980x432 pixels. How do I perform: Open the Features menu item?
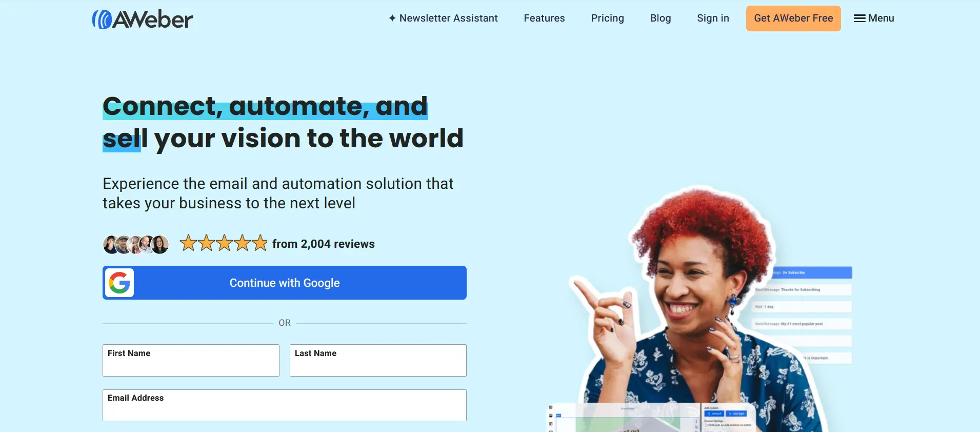pyautogui.click(x=544, y=18)
